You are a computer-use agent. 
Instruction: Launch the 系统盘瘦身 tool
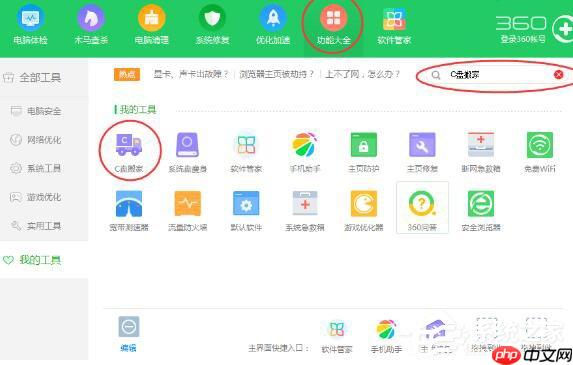[x=187, y=152]
